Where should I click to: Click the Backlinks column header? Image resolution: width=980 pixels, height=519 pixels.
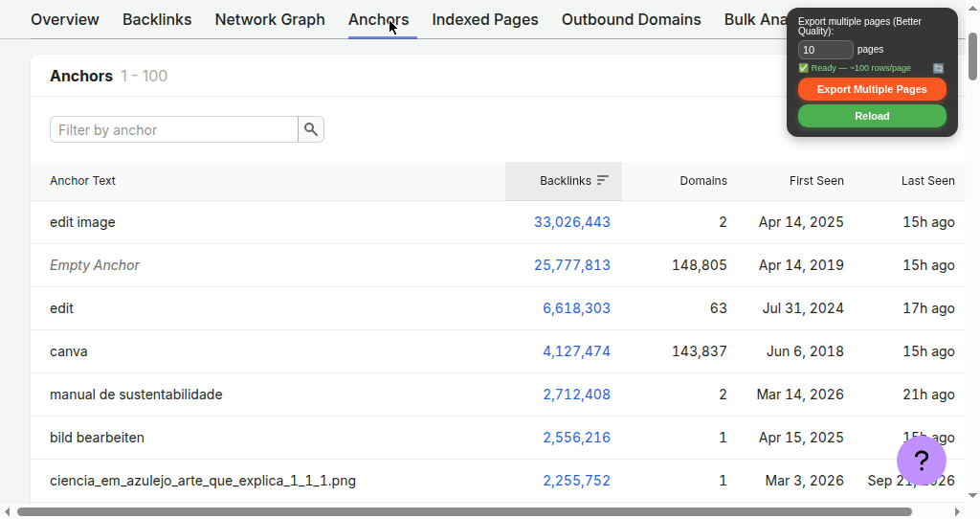[x=565, y=181]
